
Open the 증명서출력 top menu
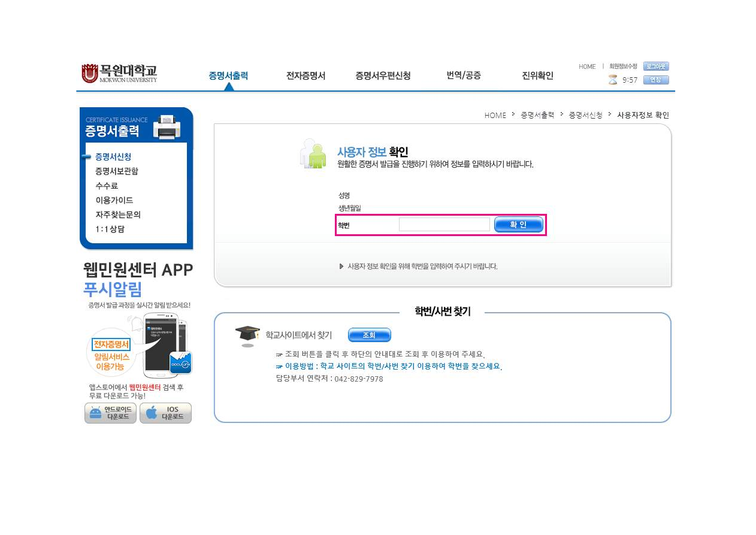click(x=228, y=75)
